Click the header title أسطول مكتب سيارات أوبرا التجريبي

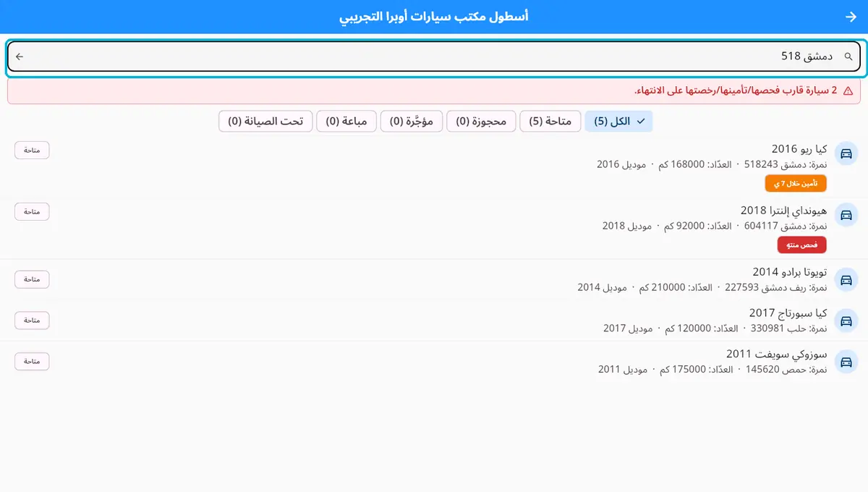point(434,17)
